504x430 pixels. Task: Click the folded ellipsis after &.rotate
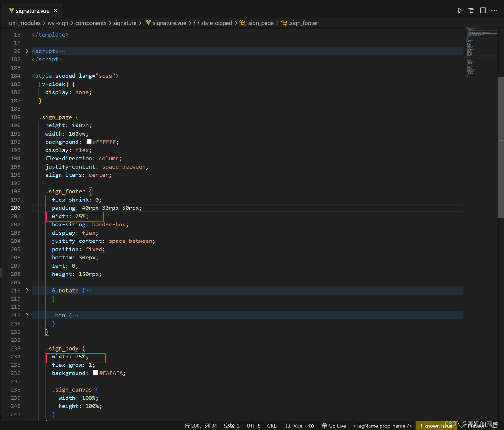pyautogui.click(x=89, y=290)
